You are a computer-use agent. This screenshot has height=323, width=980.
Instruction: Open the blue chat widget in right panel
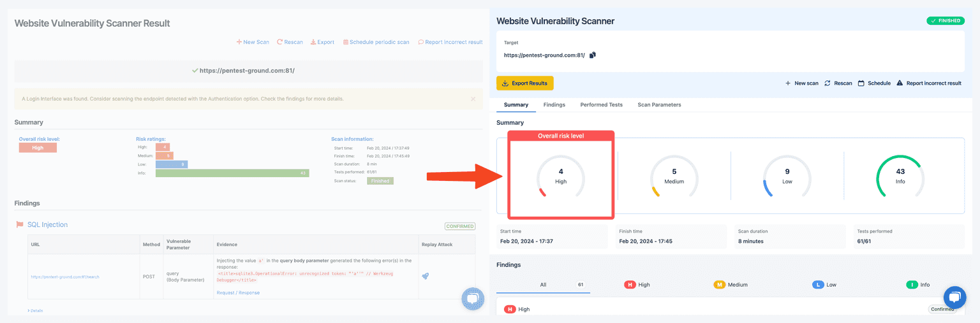pyautogui.click(x=954, y=297)
